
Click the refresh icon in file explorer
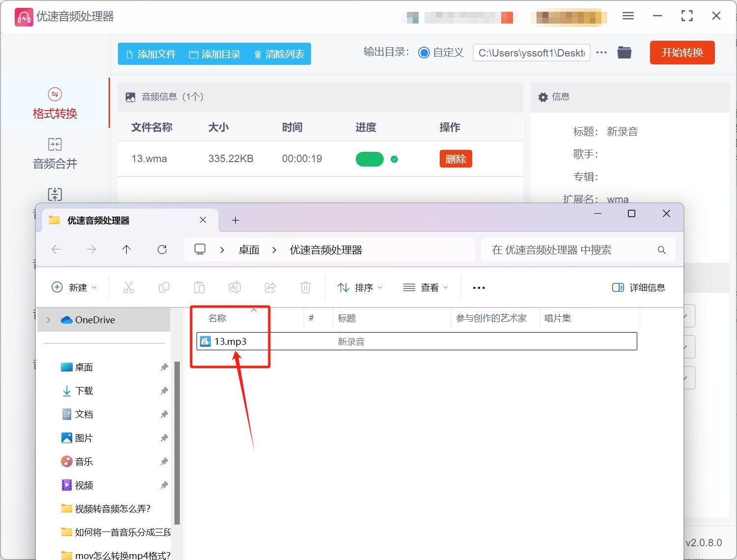pyautogui.click(x=162, y=250)
